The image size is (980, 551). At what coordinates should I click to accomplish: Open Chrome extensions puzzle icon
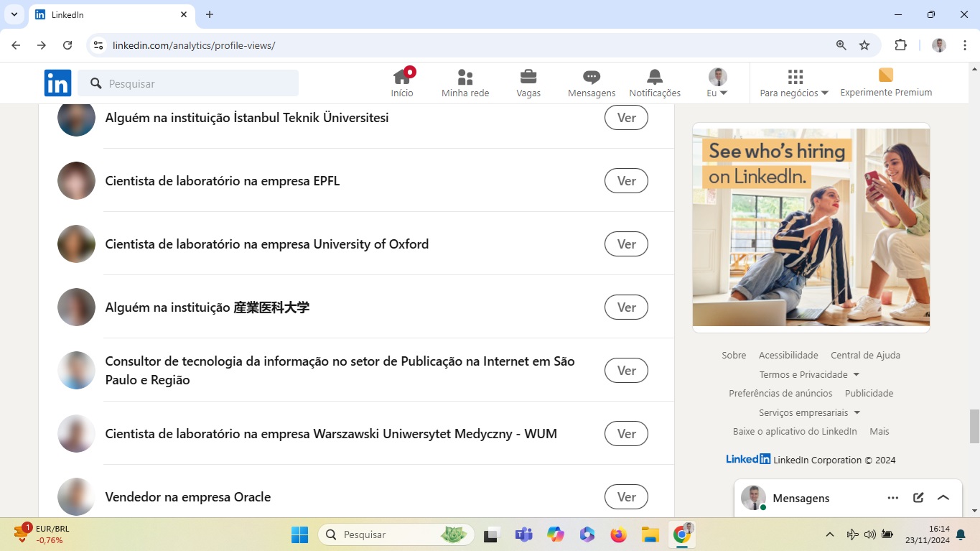pos(900,45)
